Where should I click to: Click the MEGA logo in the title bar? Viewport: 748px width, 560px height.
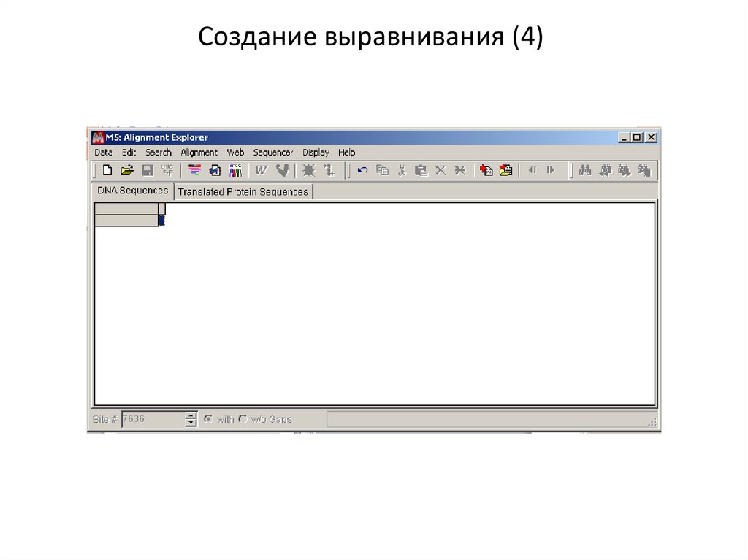click(x=98, y=138)
